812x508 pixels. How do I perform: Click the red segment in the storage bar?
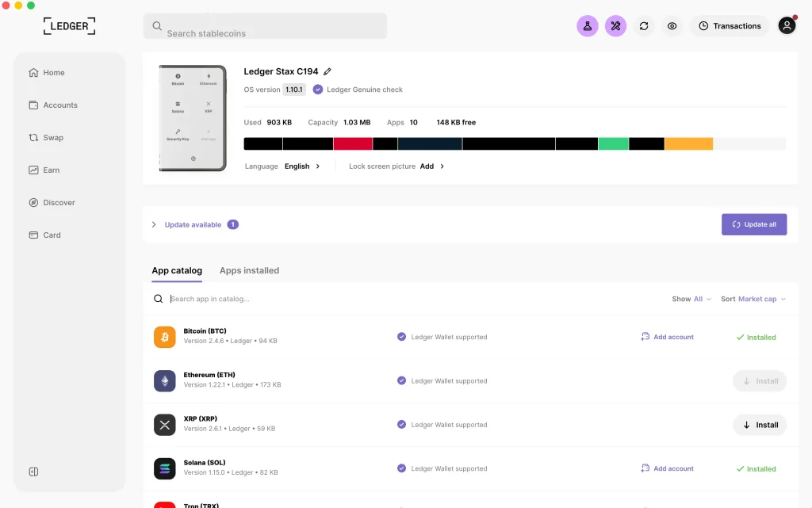pyautogui.click(x=353, y=143)
